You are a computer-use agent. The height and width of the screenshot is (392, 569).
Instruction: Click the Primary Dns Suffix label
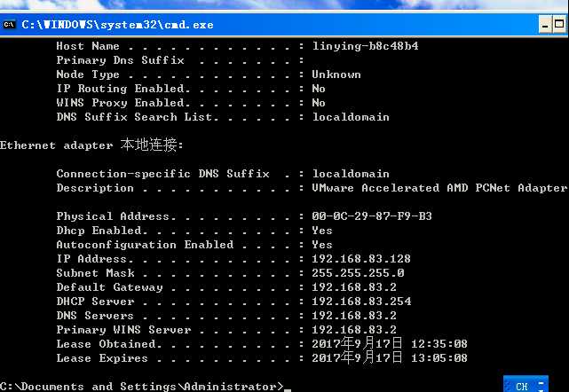[120, 60]
